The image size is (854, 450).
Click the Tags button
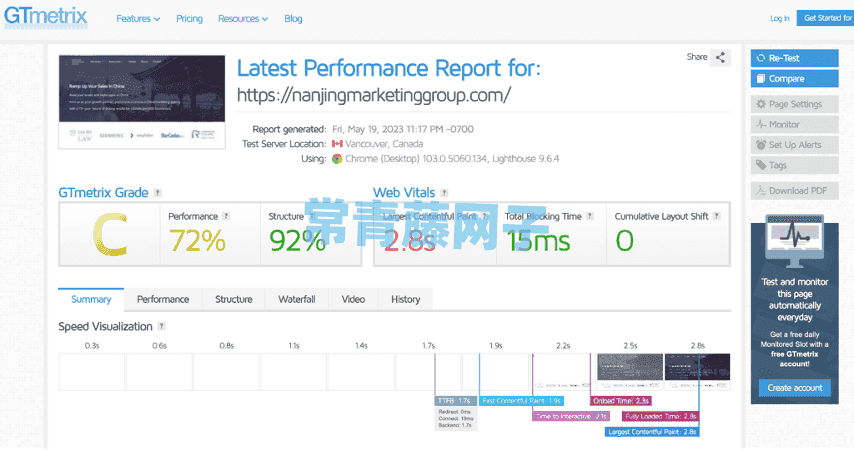(x=795, y=165)
